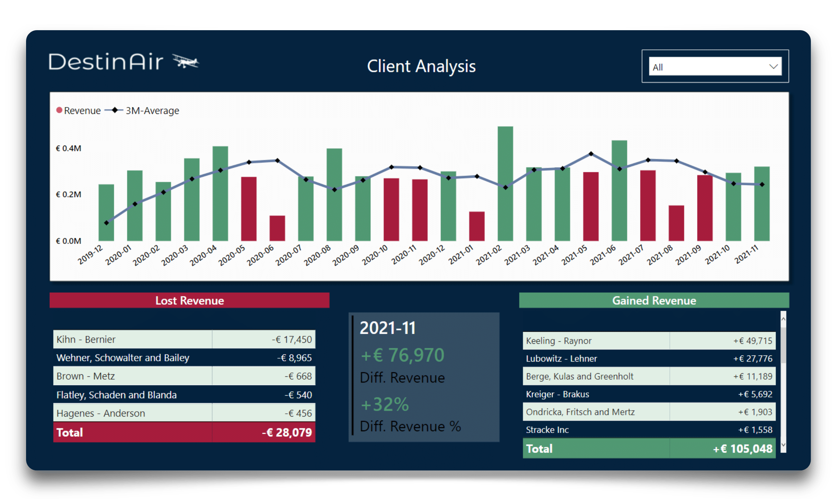
Task: Select the 2021-02 revenue bar
Action: [x=505, y=184]
